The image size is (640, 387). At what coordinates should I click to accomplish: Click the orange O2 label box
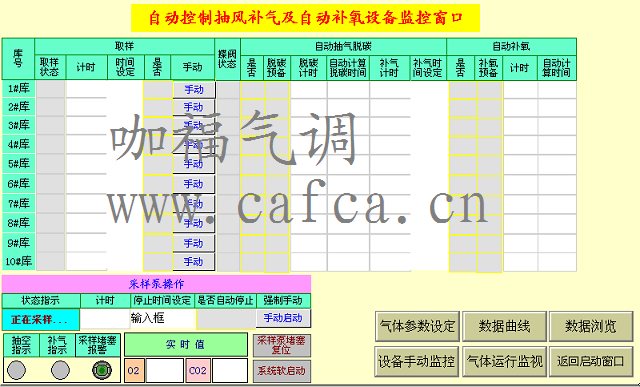[x=134, y=370]
